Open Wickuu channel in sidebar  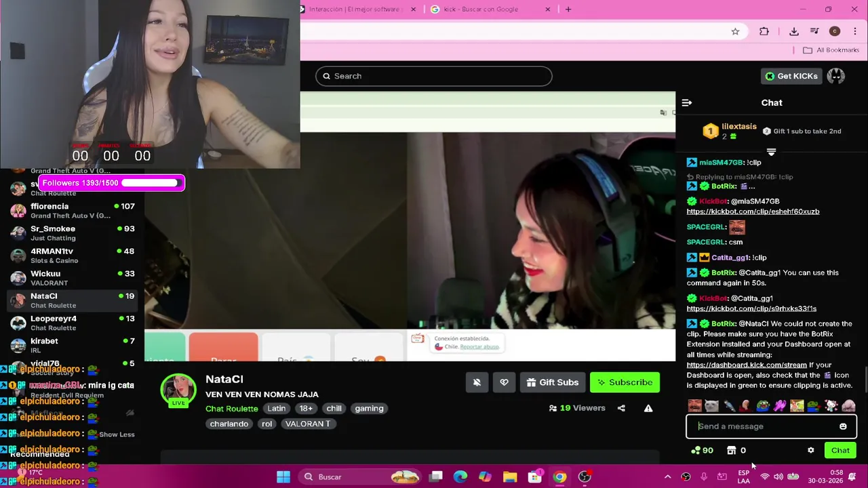pyautogui.click(x=73, y=278)
